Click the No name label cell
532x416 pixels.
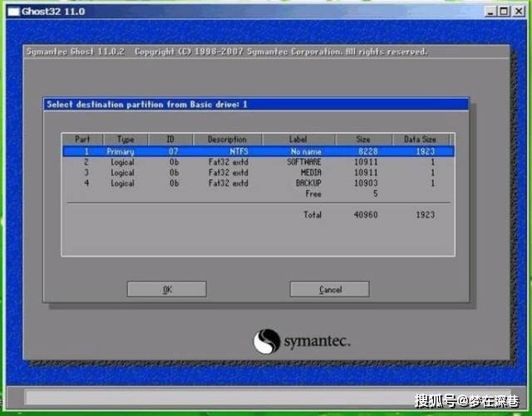pyautogui.click(x=306, y=151)
